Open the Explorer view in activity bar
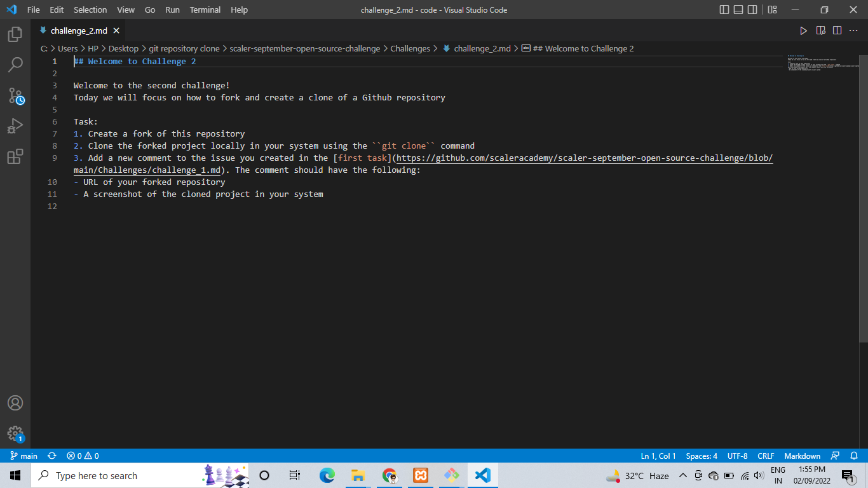Screen dimensions: 868x488 click(x=15, y=34)
